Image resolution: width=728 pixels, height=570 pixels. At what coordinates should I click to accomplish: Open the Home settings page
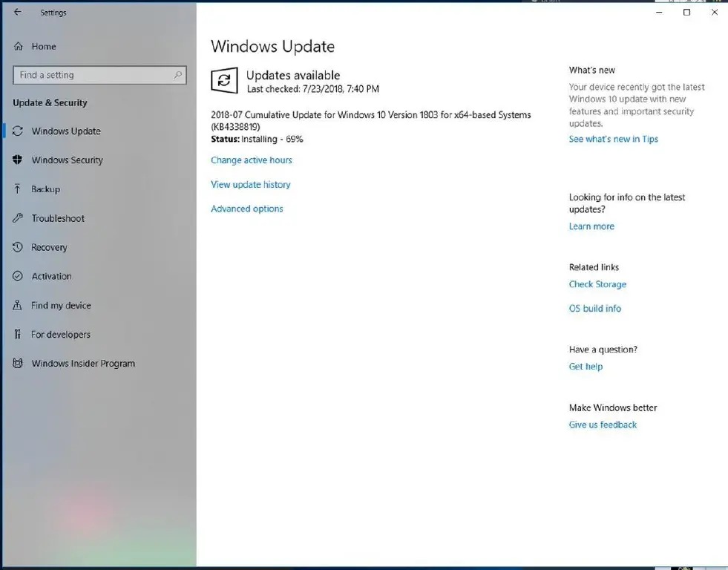pos(44,47)
